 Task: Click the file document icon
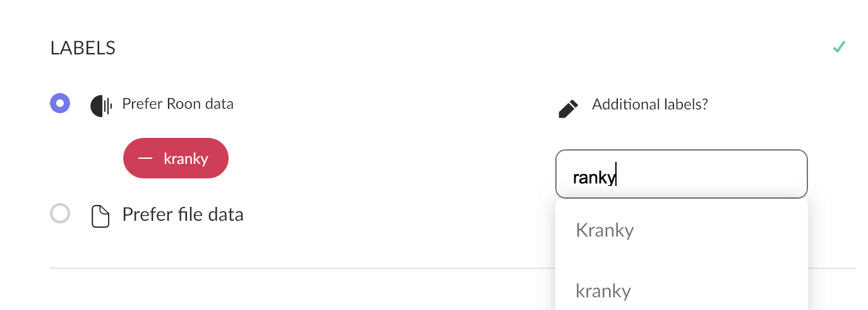point(101,216)
